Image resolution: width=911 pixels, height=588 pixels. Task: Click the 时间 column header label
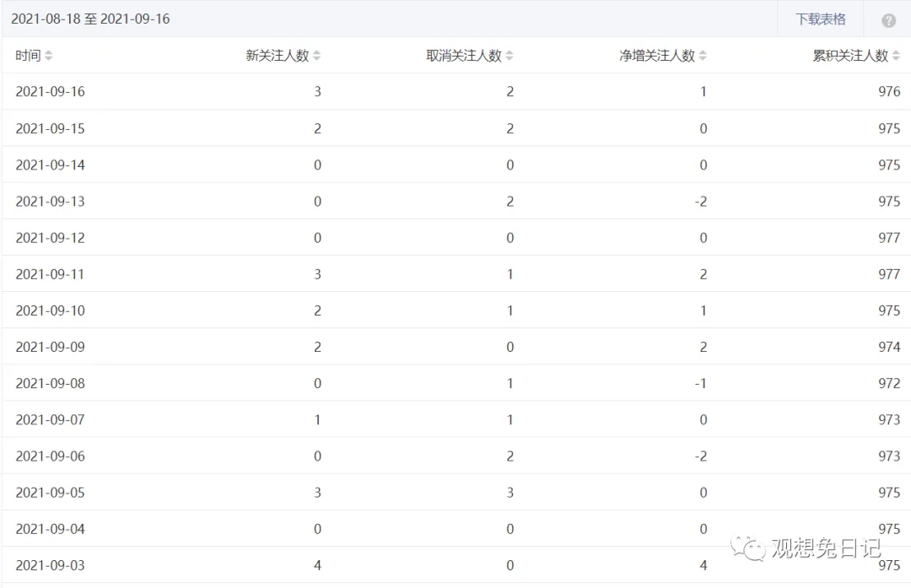[x=28, y=56]
